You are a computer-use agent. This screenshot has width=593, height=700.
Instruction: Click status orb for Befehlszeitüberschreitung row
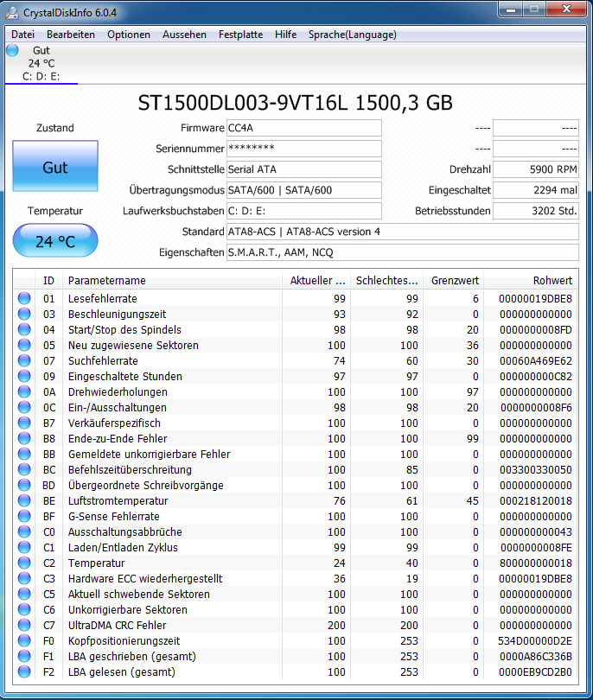point(24,469)
